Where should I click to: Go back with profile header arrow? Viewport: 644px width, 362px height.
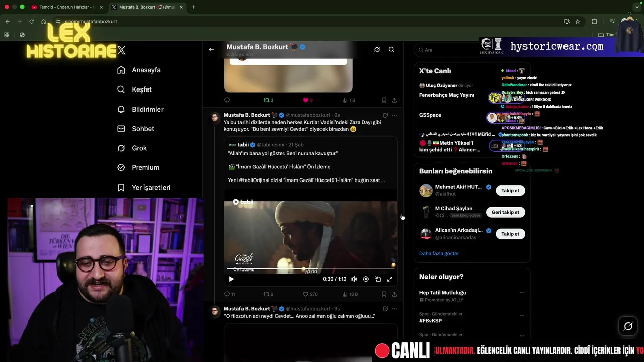(x=211, y=49)
